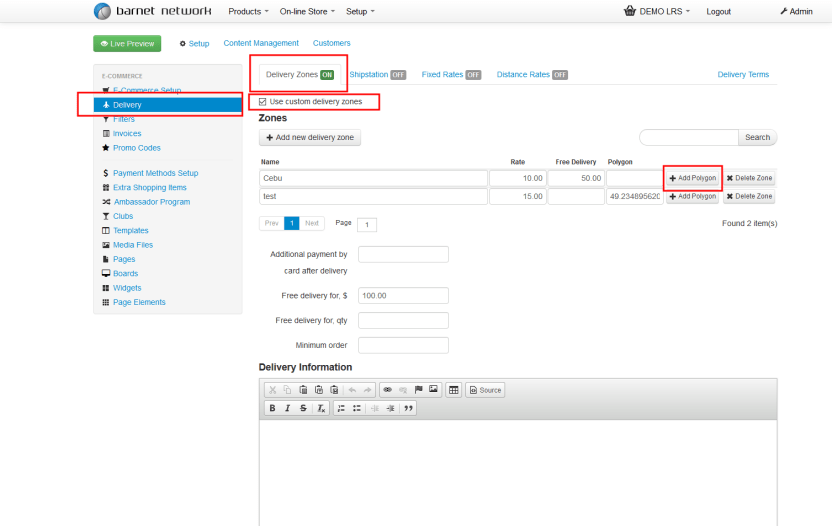Add Polygon for the Cebu zone
Viewport: 832px width, 526px height.
(692, 178)
